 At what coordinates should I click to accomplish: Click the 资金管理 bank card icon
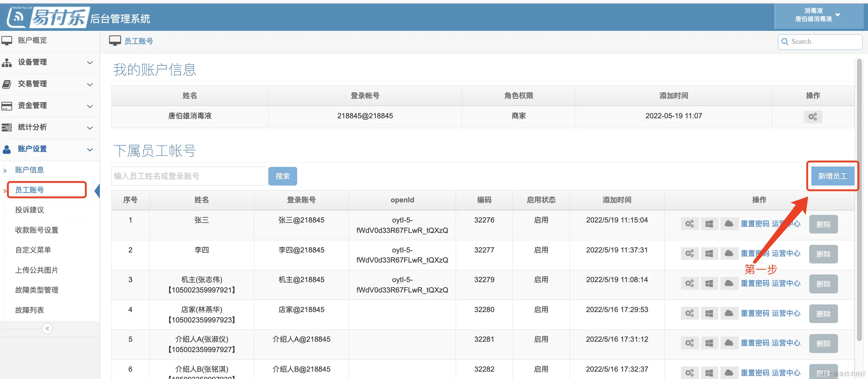click(x=7, y=106)
